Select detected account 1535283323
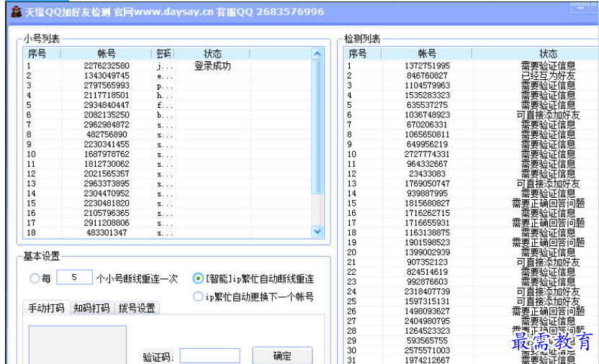 (427, 95)
